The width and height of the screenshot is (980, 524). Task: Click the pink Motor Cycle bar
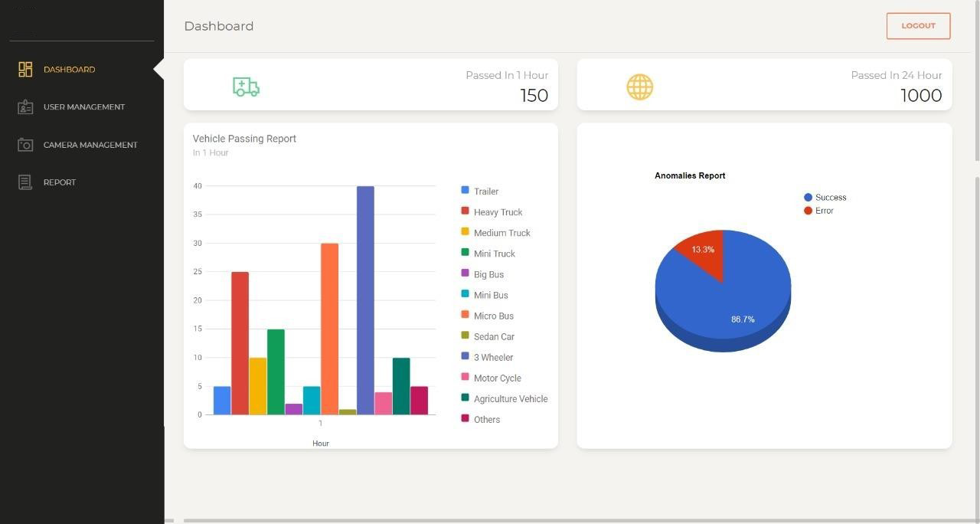383,404
